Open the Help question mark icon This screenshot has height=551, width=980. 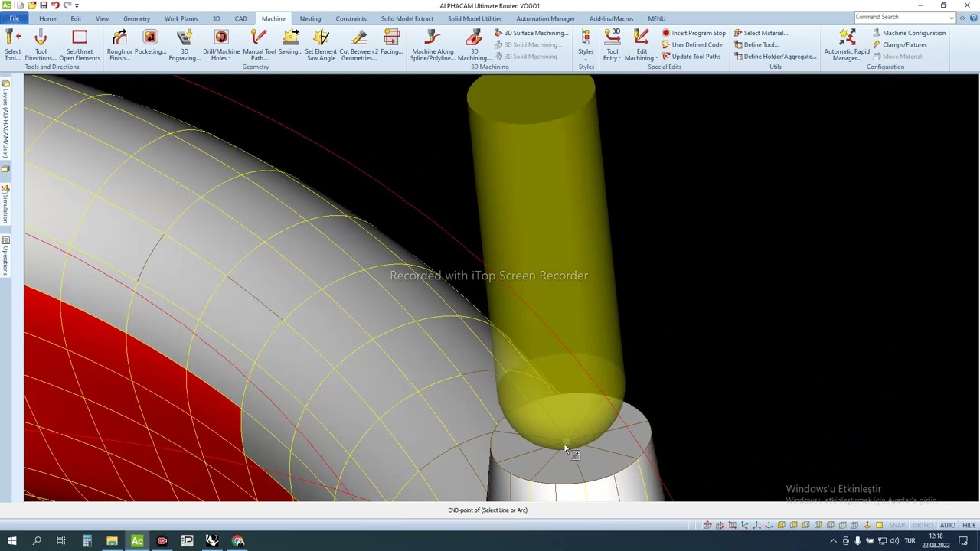coord(974,18)
